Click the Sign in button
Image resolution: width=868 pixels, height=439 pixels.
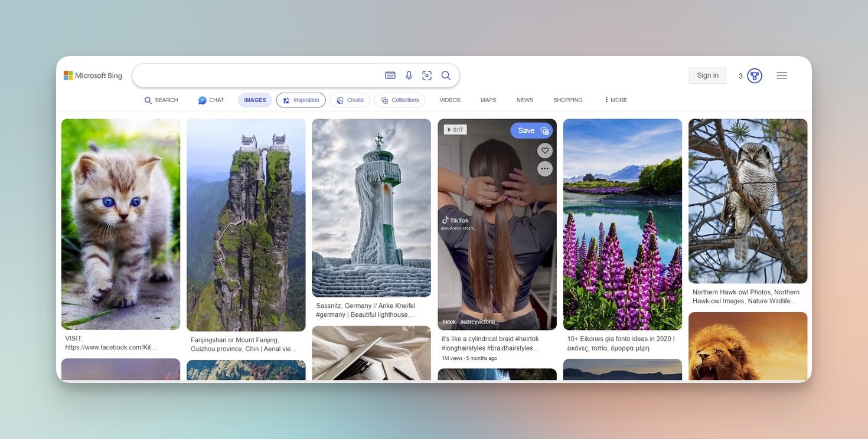(x=707, y=75)
